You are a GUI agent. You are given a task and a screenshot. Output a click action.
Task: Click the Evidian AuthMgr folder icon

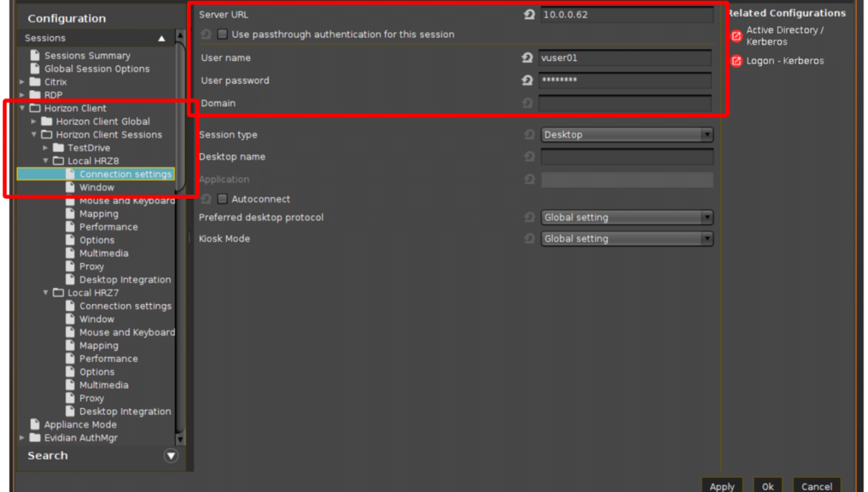(x=35, y=438)
